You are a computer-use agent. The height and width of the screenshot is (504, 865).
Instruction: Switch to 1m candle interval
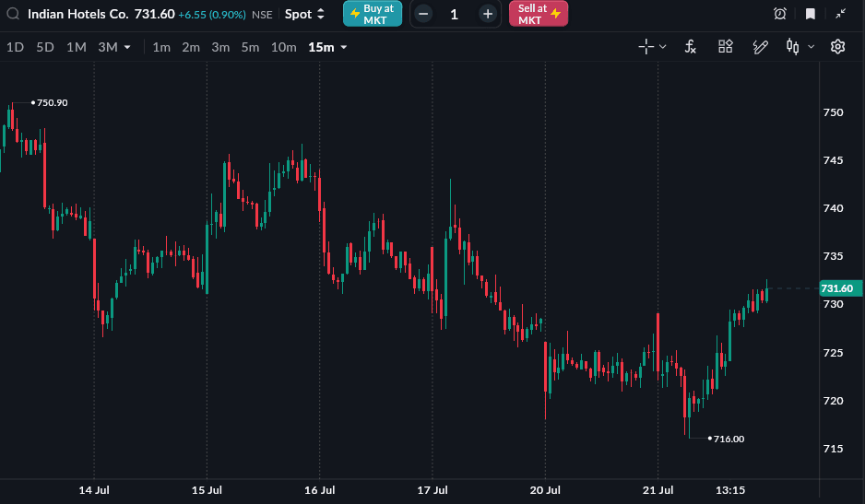point(161,47)
